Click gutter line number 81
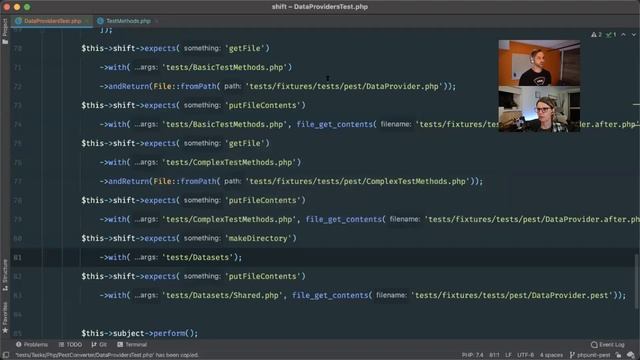Viewport: 640px width, 360px height. pyautogui.click(x=18, y=258)
